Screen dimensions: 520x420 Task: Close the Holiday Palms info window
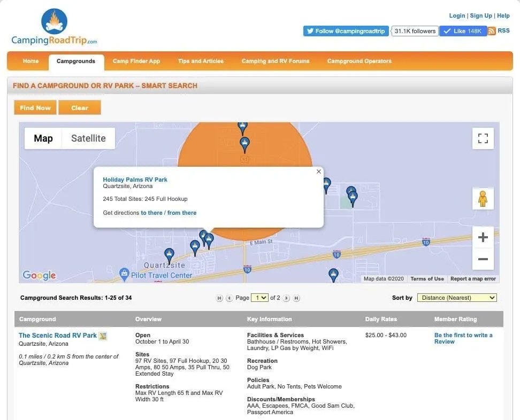coord(319,172)
